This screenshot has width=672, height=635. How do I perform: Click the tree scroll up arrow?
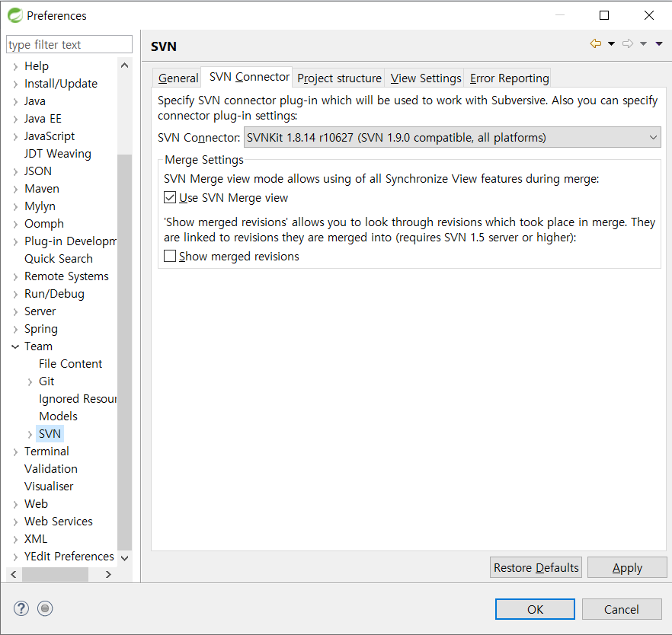pyautogui.click(x=125, y=65)
